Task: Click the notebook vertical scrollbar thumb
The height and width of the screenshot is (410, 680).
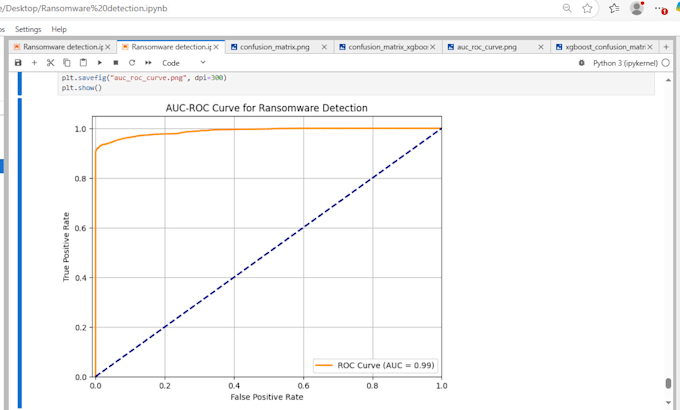Action: (668, 384)
